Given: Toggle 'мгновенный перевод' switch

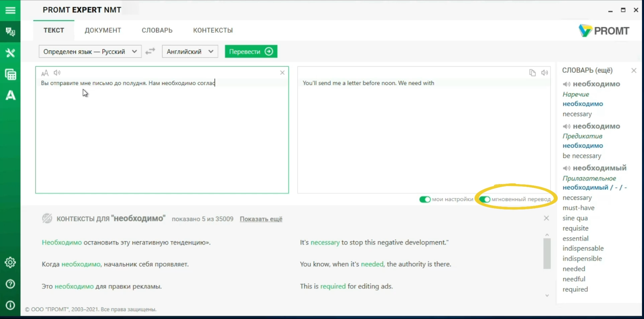Looking at the screenshot, I should tap(485, 199).
